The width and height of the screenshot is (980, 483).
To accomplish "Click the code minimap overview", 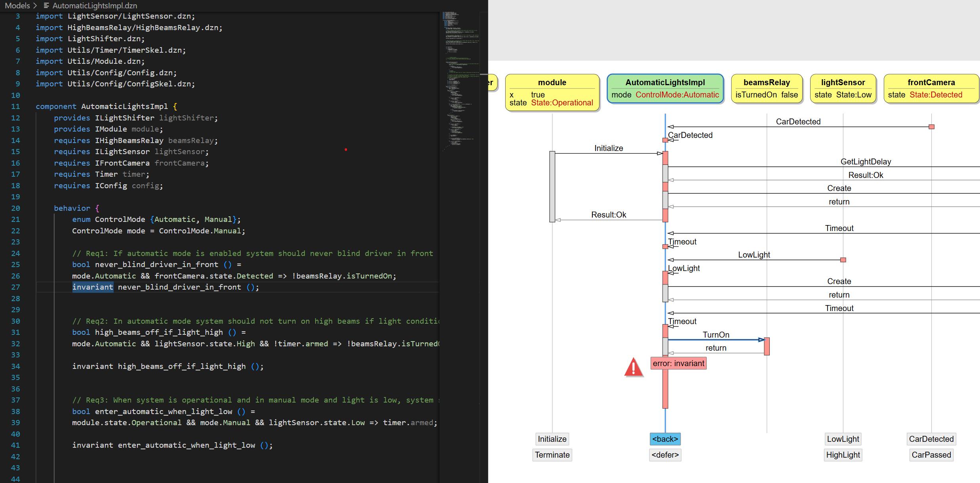I will pos(460,79).
